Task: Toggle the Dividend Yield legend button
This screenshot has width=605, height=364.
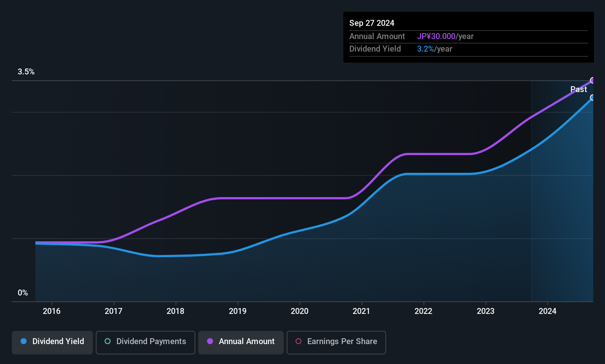Action: [x=52, y=342]
